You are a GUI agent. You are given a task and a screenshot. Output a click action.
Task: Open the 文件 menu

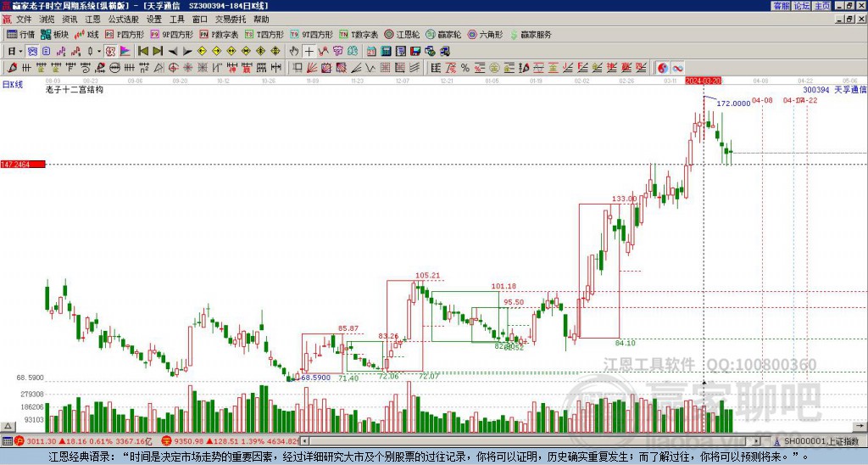click(24, 20)
